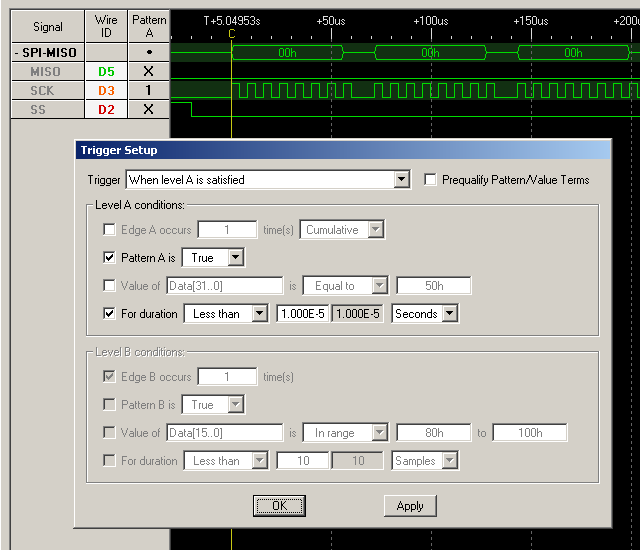The height and width of the screenshot is (550, 640).
Task: Open the Trigger condition dropdown
Action: tap(401, 180)
